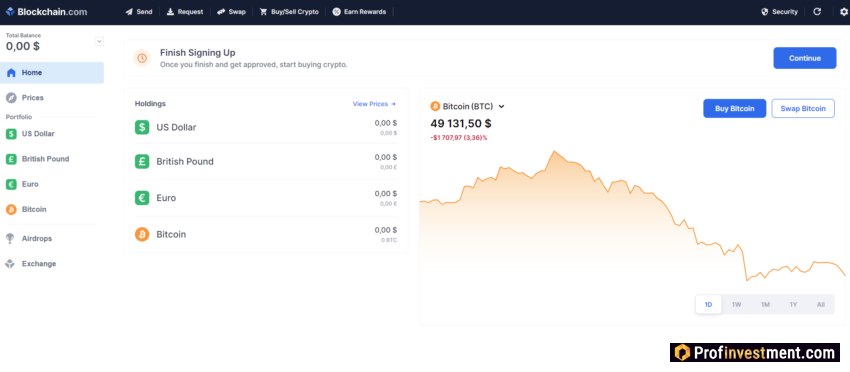The height and width of the screenshot is (372, 850).
Task: Select the All chart range tab
Action: tap(821, 305)
